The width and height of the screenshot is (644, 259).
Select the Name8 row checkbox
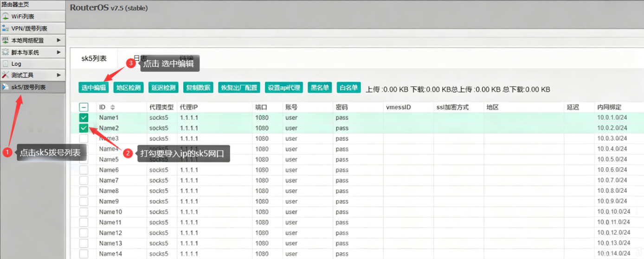point(84,191)
